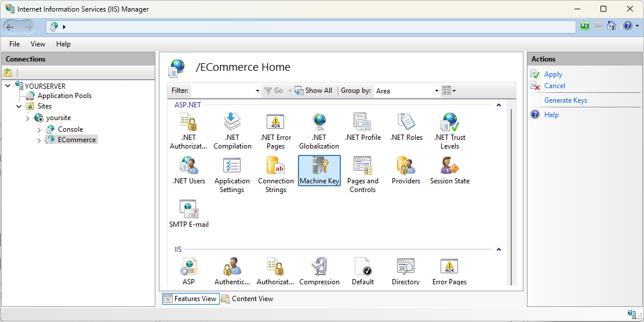The width and height of the screenshot is (644, 322).
Task: Expand the yoursite tree node
Action: tap(28, 118)
